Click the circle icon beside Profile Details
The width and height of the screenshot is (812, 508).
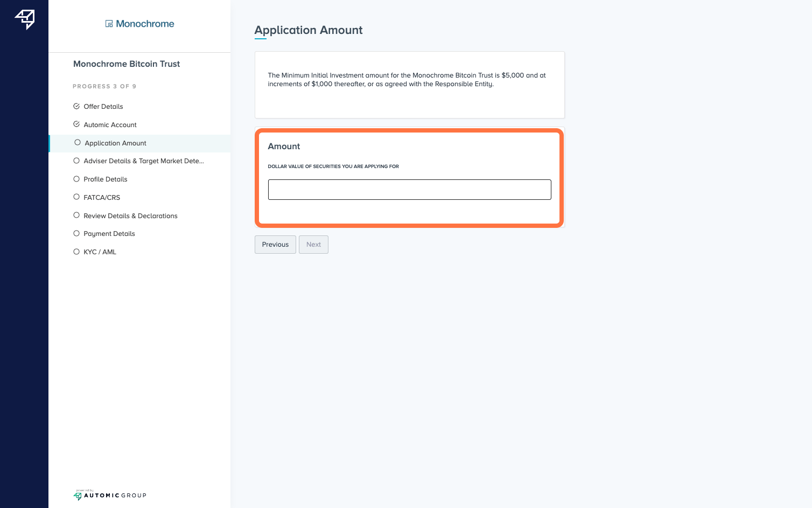76,179
